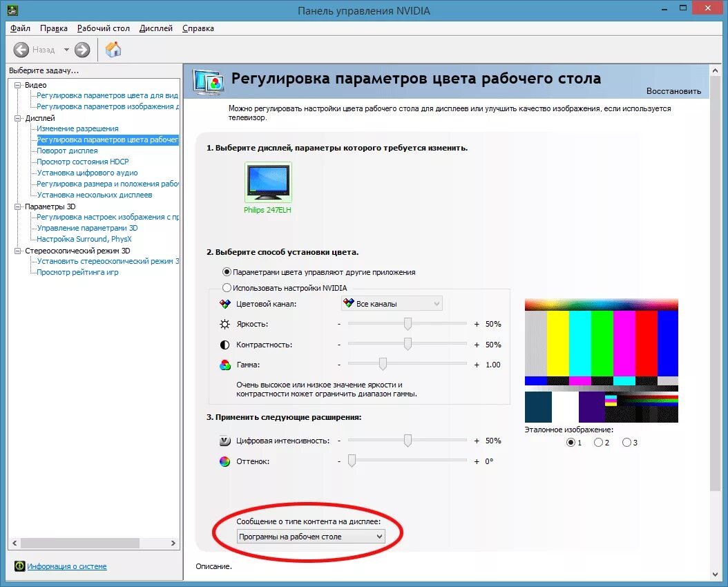Screen dimensions: 728x587
Task: Click the hue color wheel icon
Action: click(224, 461)
